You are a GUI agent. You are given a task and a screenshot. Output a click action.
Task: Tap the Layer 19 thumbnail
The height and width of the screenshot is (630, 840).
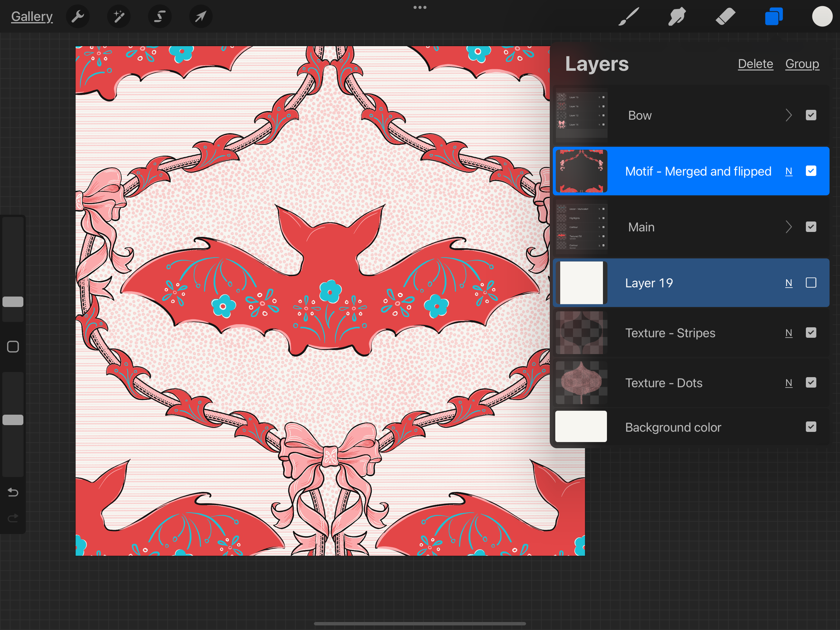click(x=581, y=283)
